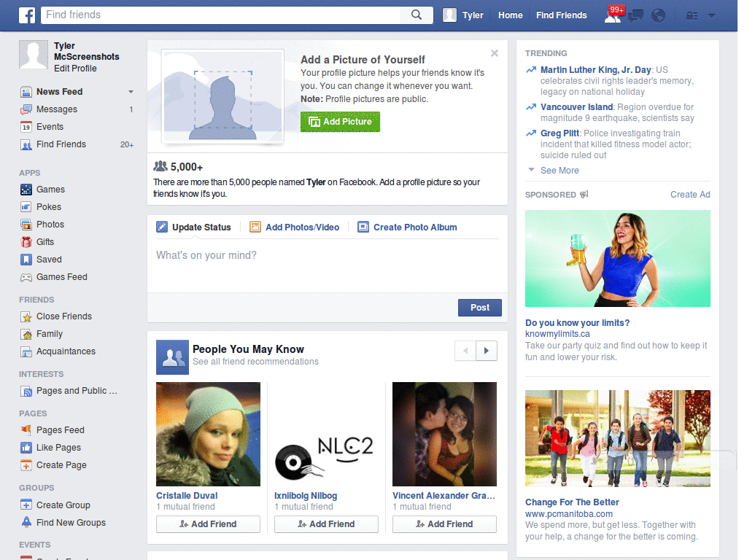Click the Create Page plus icon
747x560 pixels.
(26, 465)
